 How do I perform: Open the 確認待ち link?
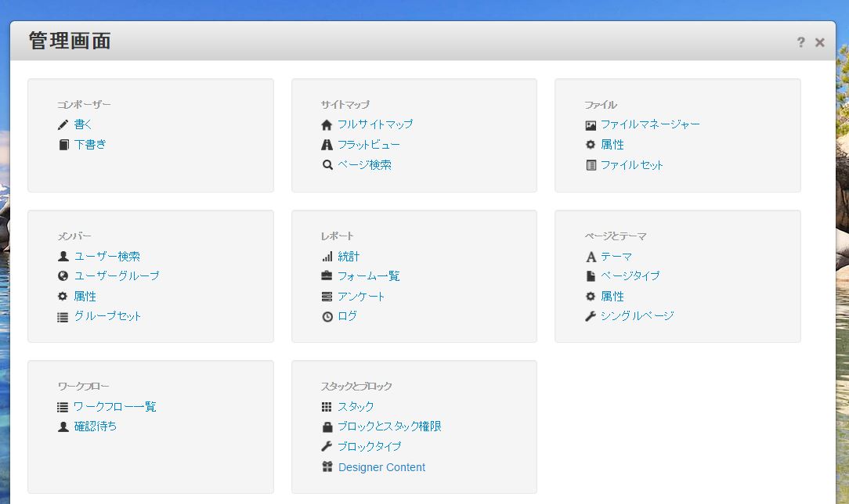(x=96, y=426)
